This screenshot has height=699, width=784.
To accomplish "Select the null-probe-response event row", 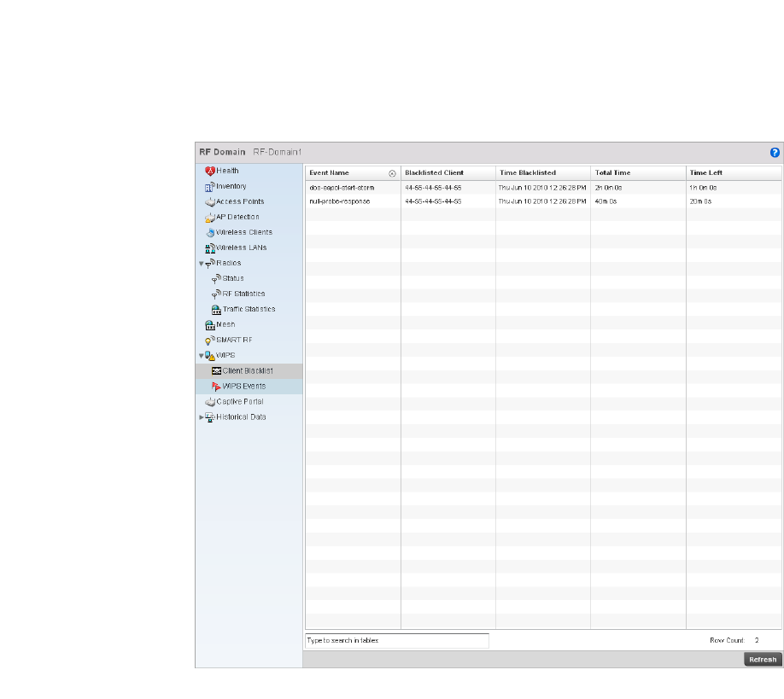I will [x=543, y=201].
